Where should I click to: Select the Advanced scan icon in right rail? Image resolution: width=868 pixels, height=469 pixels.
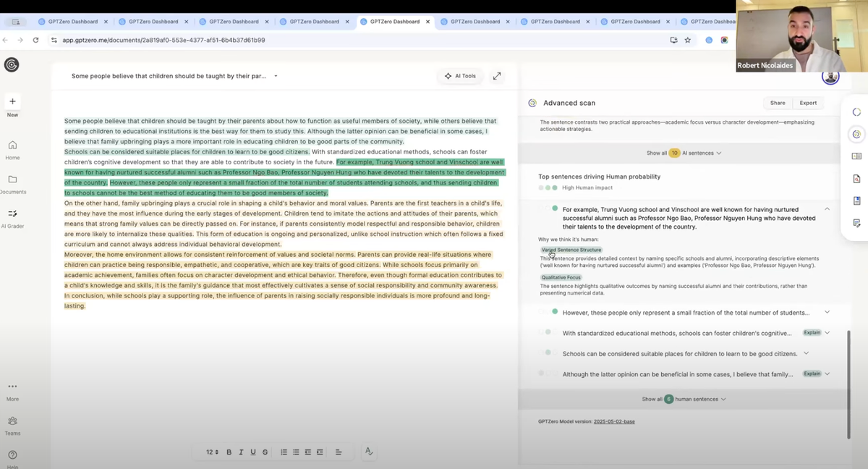(x=856, y=134)
